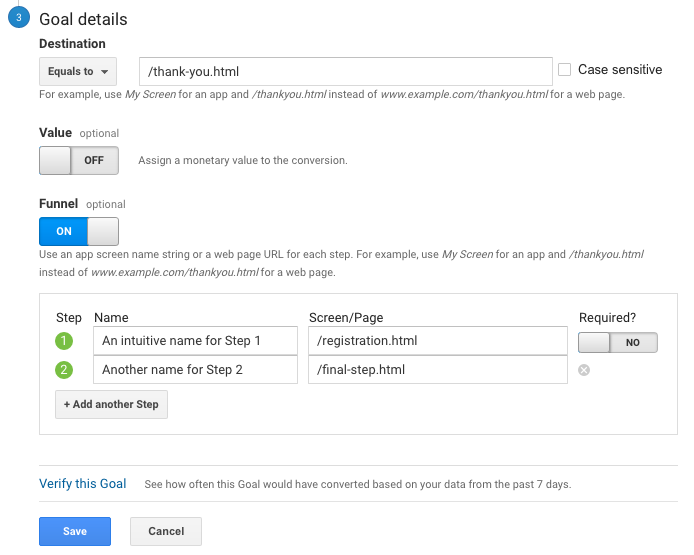Viewport: 694px width, 555px height.
Task: Click the Verify this Goal link
Action: pos(83,484)
